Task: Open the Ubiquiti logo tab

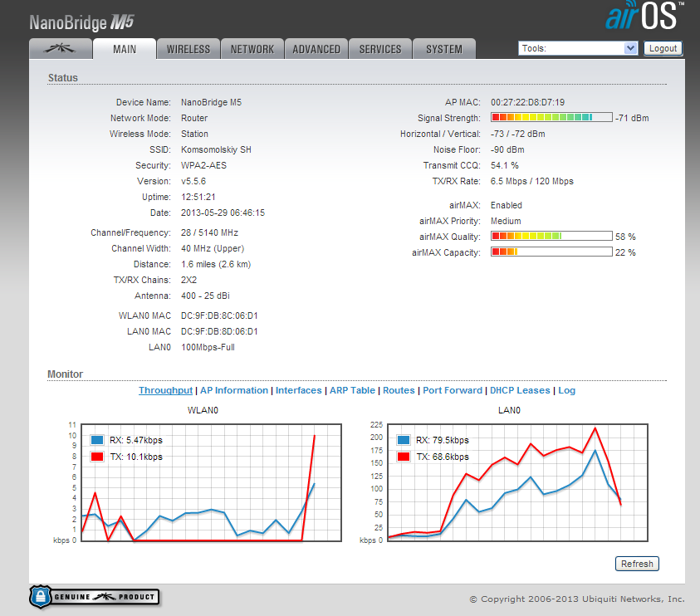Action: pos(61,49)
